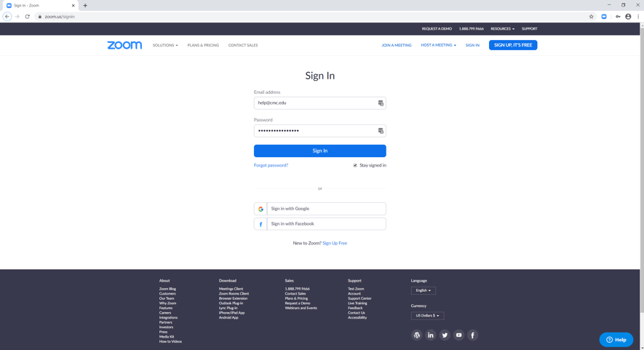644x350 pixels.
Task: Open Zoom LinkedIn footer icon
Action: 431,335
